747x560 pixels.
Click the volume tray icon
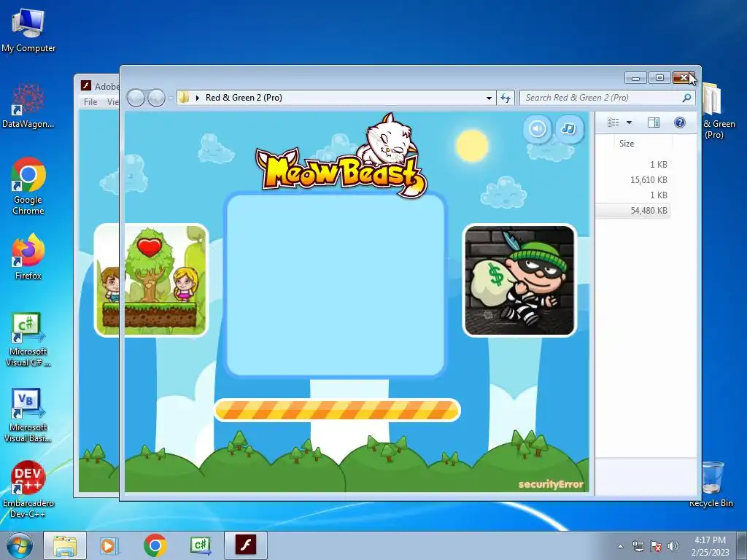click(x=673, y=546)
